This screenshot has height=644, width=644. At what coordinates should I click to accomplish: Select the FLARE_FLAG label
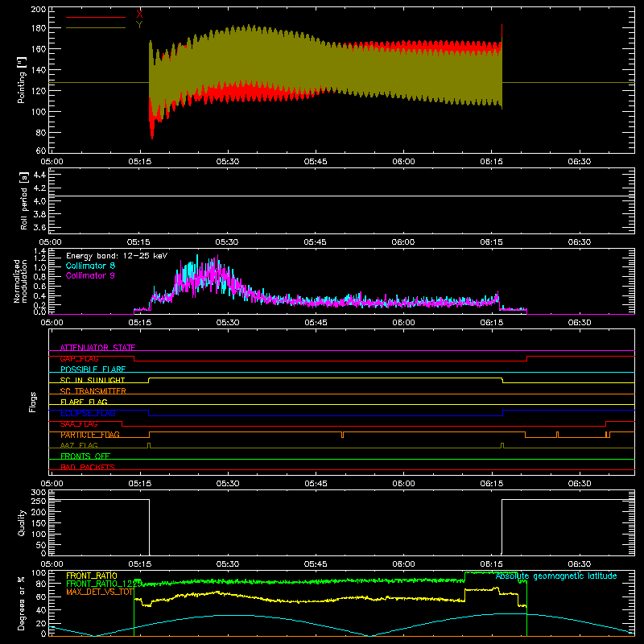click(x=84, y=402)
